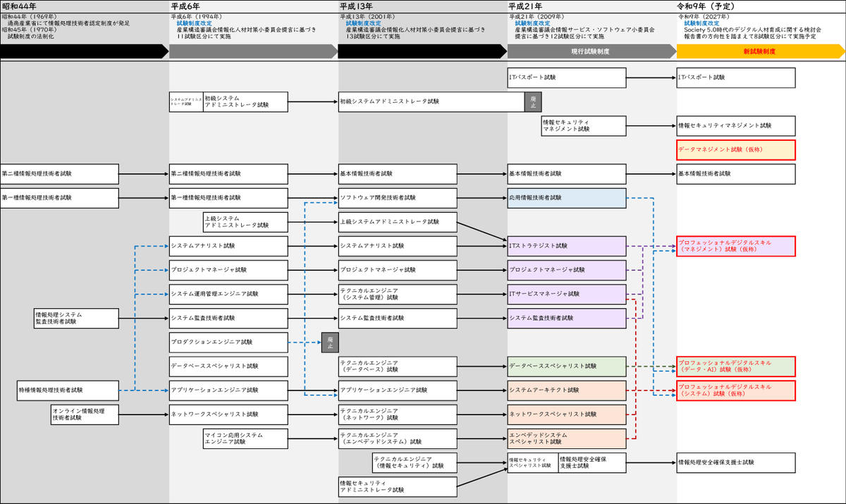The image size is (846, 504).
Task: Select 基本情報技術者試験 in the 令和9年 column
Action: coord(736,173)
